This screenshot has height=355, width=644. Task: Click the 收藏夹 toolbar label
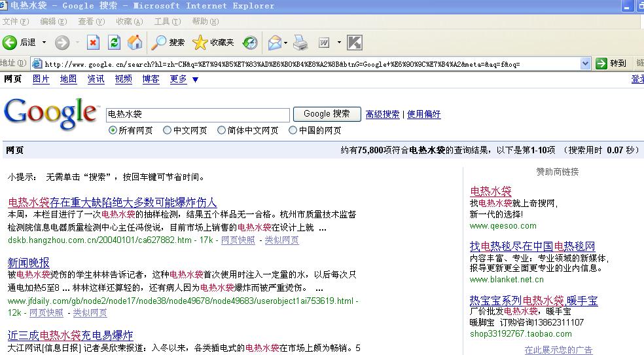point(222,43)
